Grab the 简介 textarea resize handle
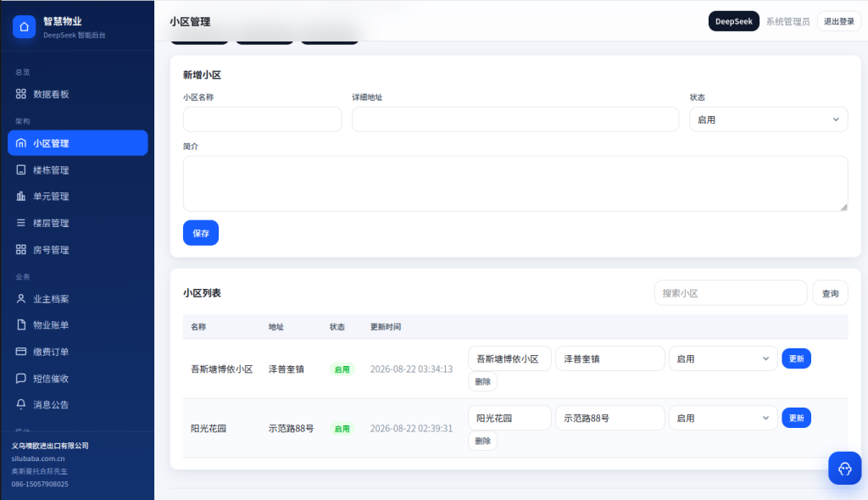The width and height of the screenshot is (868, 500). coord(843,207)
